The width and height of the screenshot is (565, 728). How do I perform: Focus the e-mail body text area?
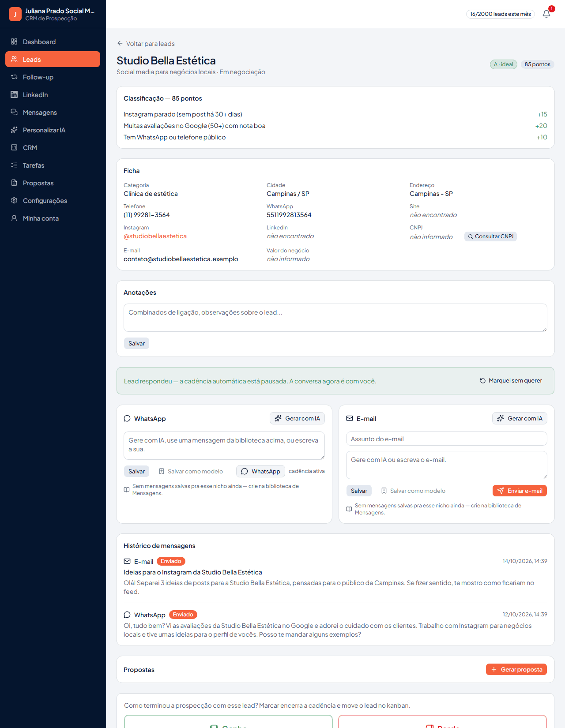pyautogui.click(x=447, y=465)
